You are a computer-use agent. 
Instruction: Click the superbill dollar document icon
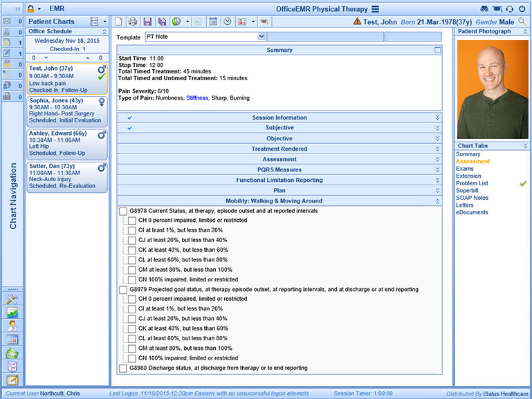click(7, 43)
